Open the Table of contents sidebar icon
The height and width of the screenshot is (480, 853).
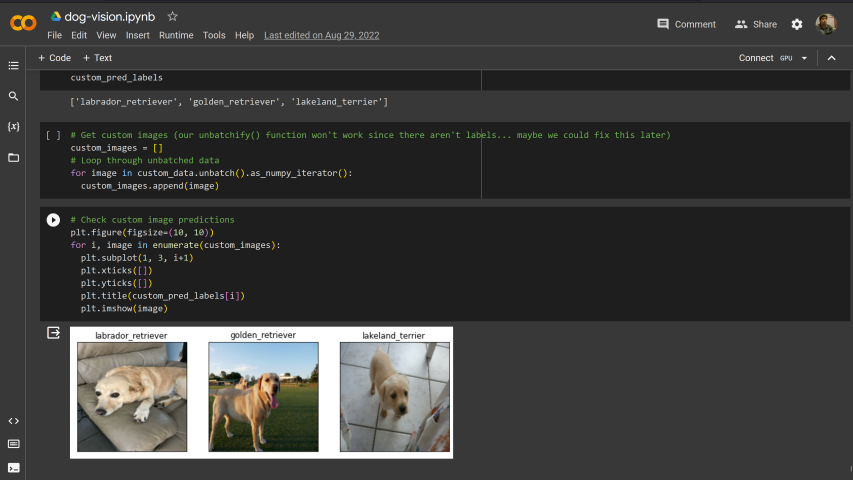13,66
